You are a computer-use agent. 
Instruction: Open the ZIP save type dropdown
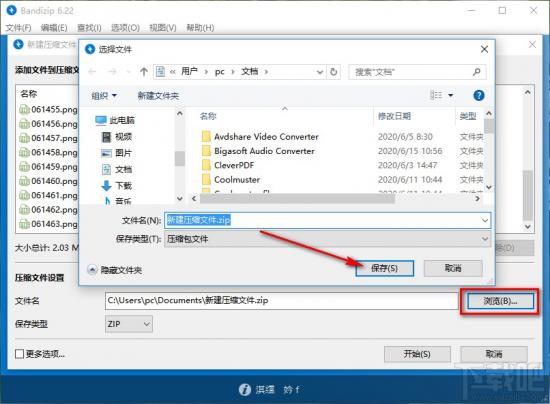point(128,324)
